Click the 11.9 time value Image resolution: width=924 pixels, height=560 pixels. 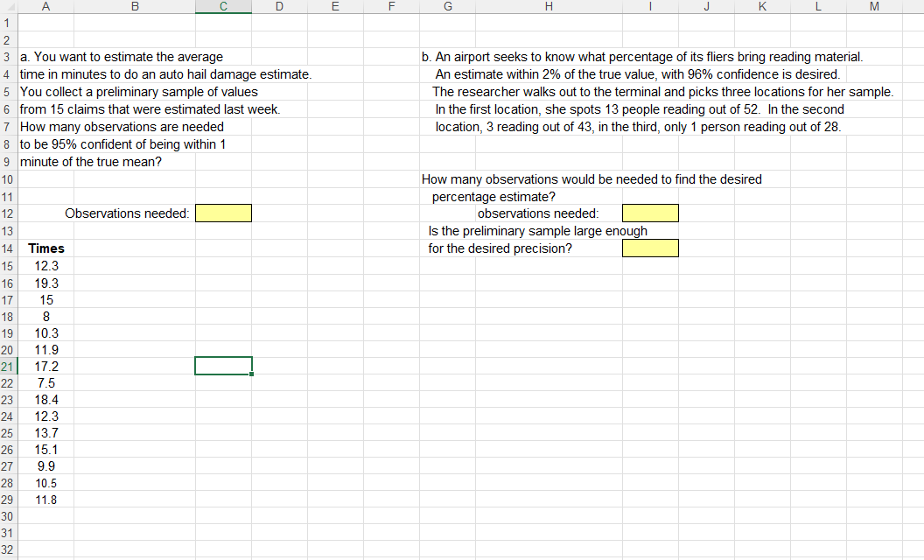[46, 350]
